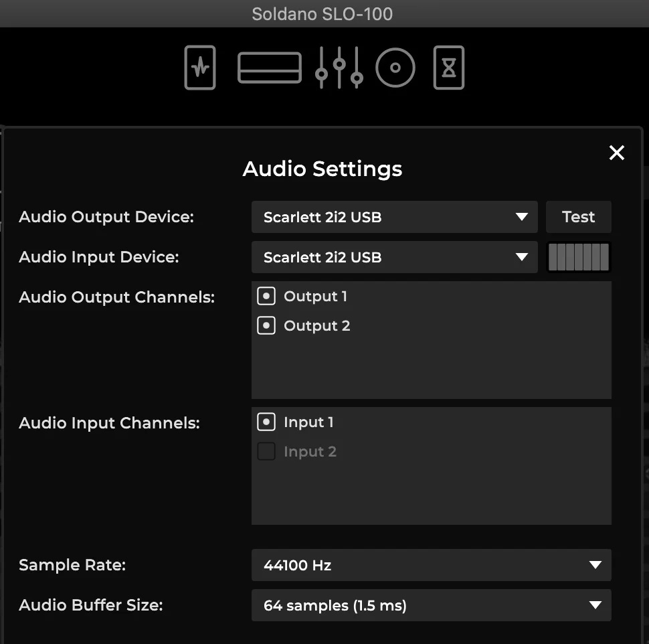Viewport: 649px width, 644px height.
Task: Open the Audio Input Device dropdown
Action: [x=395, y=257]
